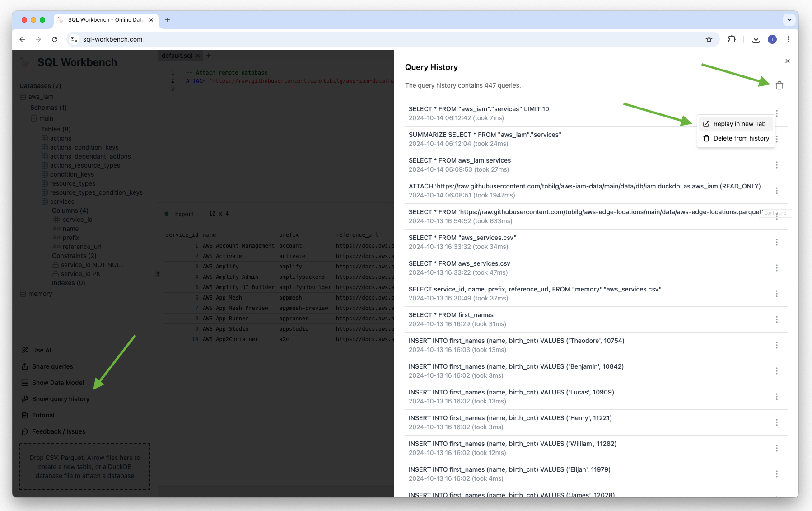Click the Share queries link
Image resolution: width=812 pixels, height=511 pixels.
click(52, 366)
